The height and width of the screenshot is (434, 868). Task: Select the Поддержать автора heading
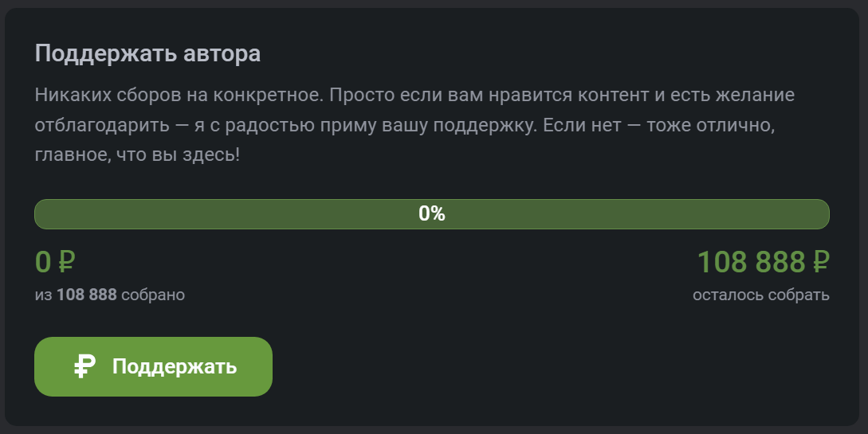(147, 54)
